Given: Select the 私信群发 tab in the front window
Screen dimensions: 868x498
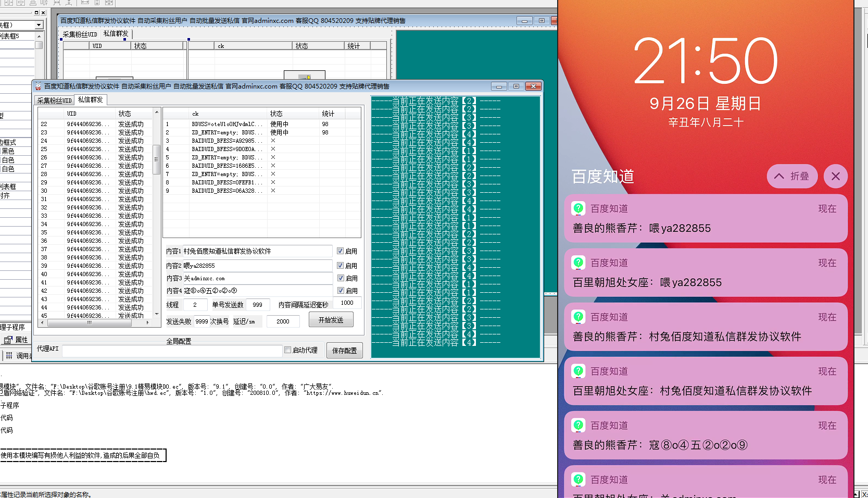Looking at the screenshot, I should [90, 100].
